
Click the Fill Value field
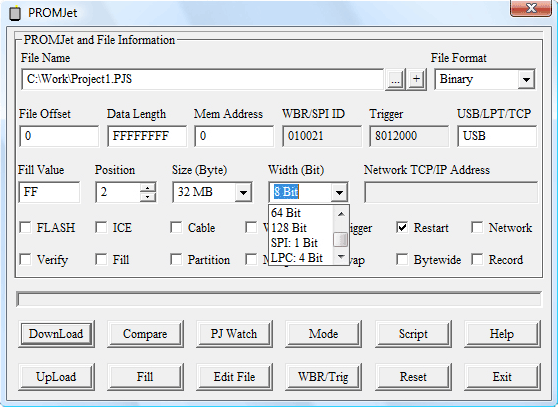(x=49, y=192)
